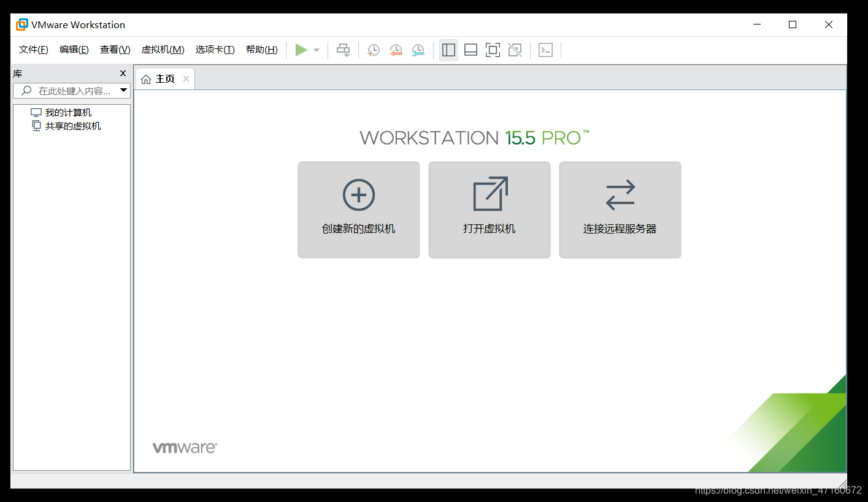Open the 虚拟机(M) menu
868x502 pixels.
163,50
